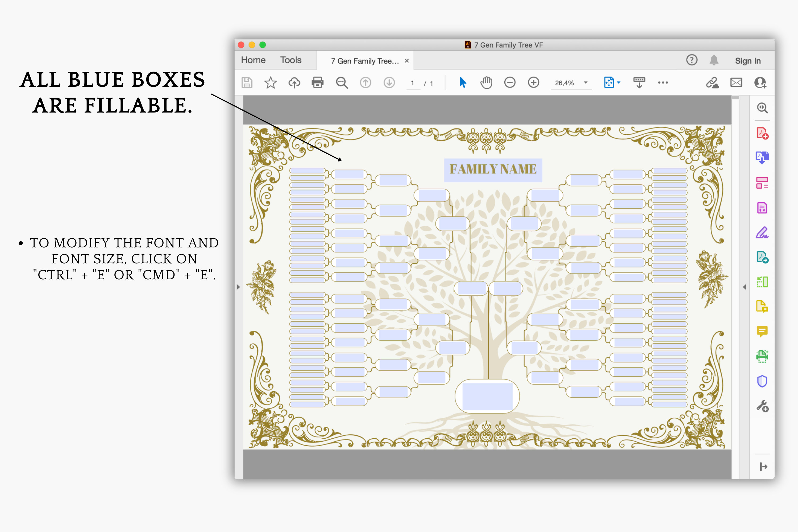Expand the page fit options dropdown
The width and height of the screenshot is (798, 532).
point(619,82)
